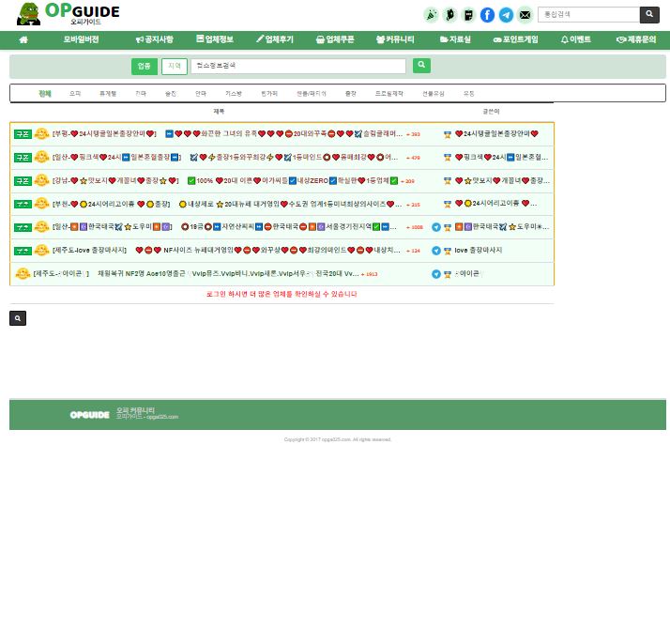Open the Facebook icon in header

pyautogui.click(x=487, y=15)
